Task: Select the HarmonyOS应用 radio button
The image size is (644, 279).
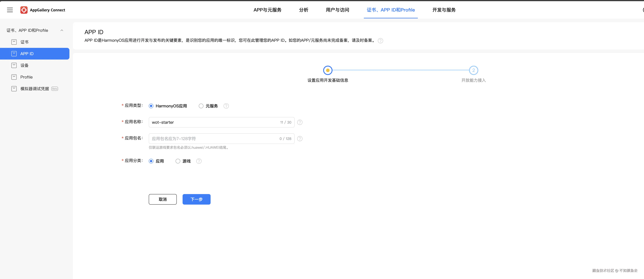Action: [x=151, y=106]
